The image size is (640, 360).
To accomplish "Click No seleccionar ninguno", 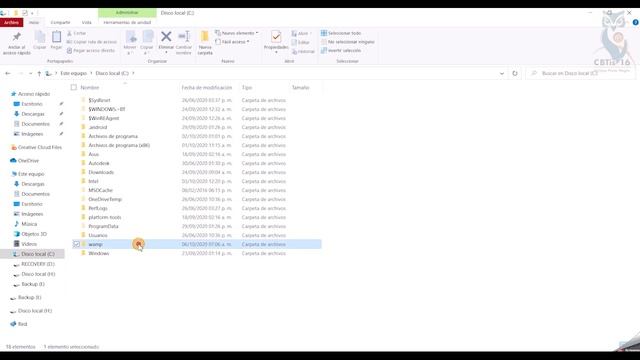I will pyautogui.click(x=348, y=42).
